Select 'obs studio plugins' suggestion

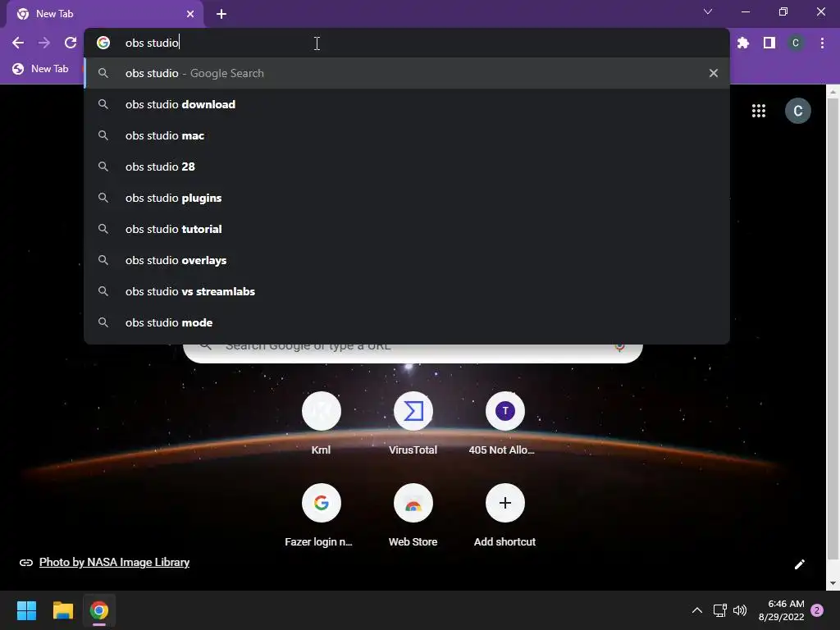407,198
